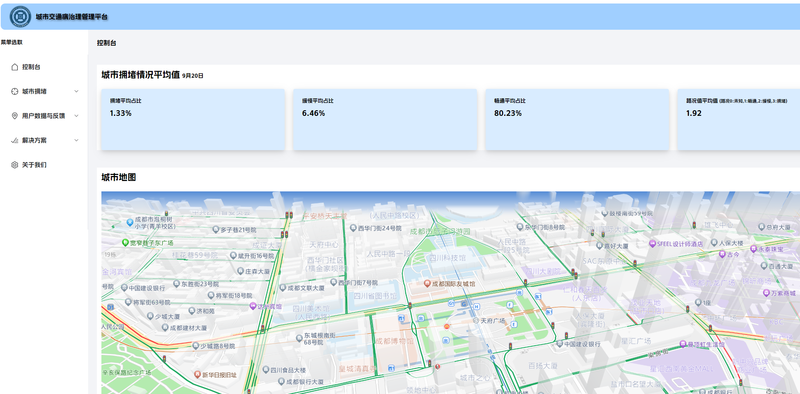Expand the 用户数据与反馈 submenu chevron
This screenshot has width=800, height=394.
click(x=77, y=116)
